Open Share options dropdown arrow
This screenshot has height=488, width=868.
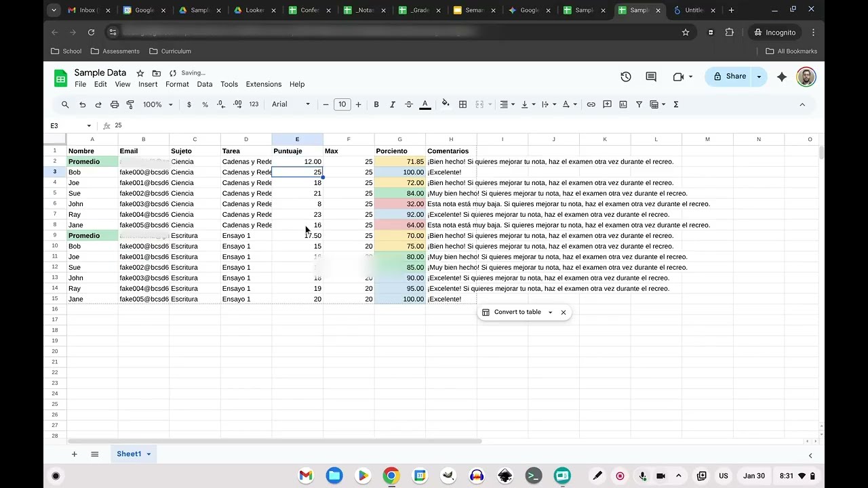[759, 77]
